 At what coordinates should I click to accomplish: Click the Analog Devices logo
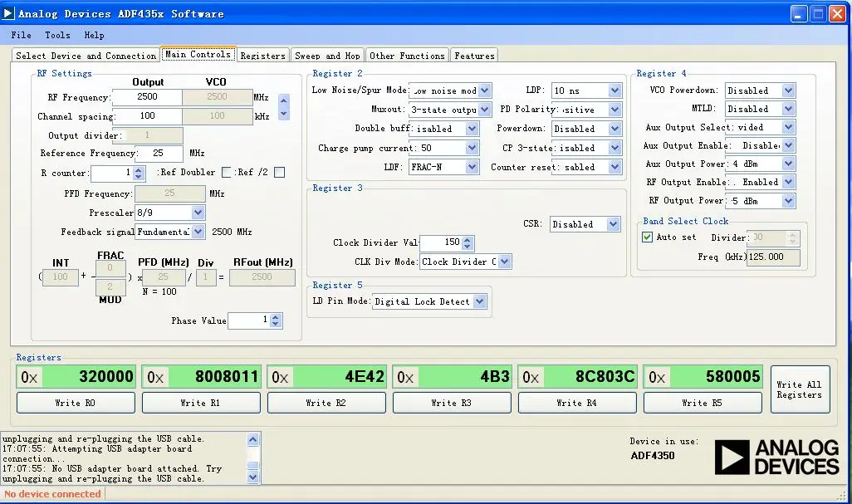(x=777, y=458)
